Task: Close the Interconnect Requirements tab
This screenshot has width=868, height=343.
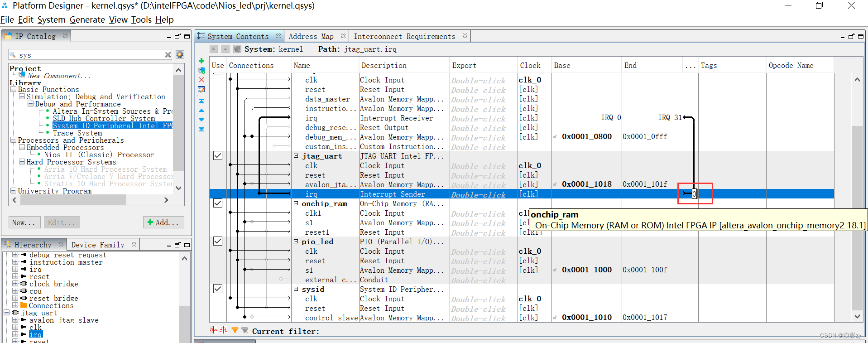Action: [465, 36]
